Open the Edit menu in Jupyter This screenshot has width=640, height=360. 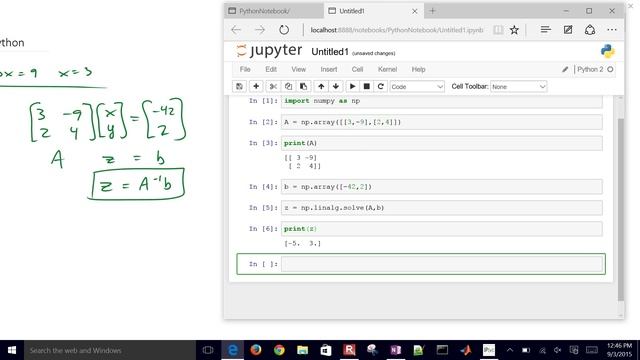[271, 69]
